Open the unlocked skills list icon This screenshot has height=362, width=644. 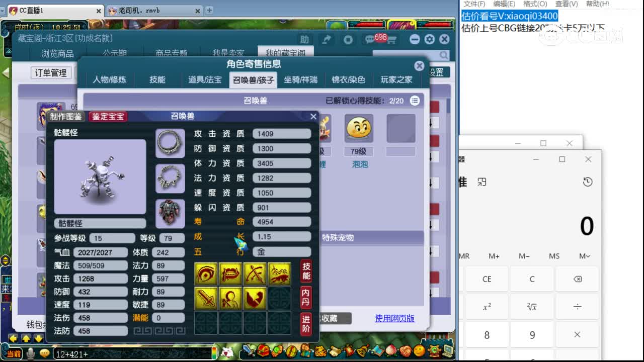(x=415, y=101)
